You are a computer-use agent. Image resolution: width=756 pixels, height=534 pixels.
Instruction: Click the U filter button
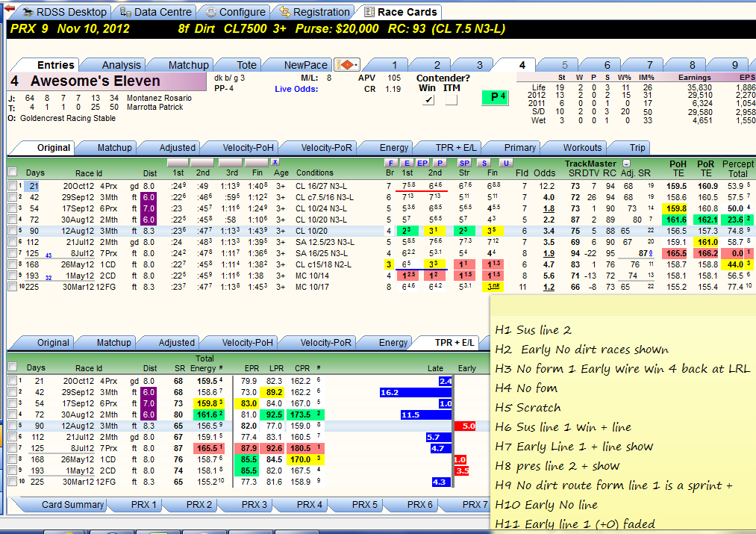tap(506, 163)
